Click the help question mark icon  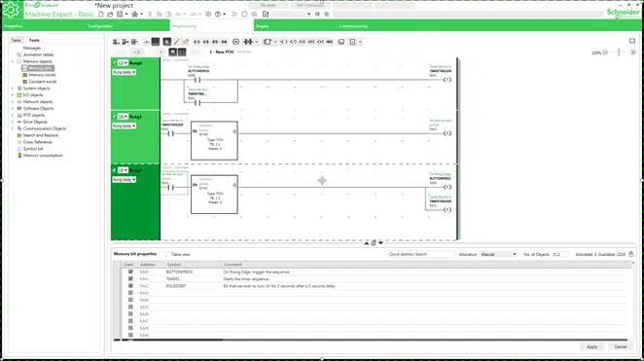point(217,14)
